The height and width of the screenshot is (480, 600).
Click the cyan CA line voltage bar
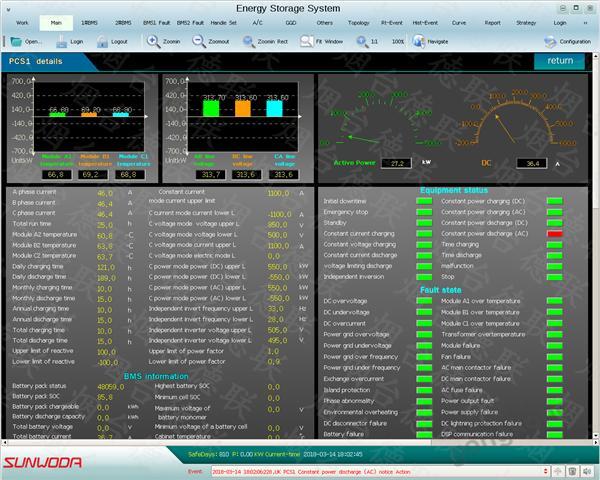tap(274, 108)
